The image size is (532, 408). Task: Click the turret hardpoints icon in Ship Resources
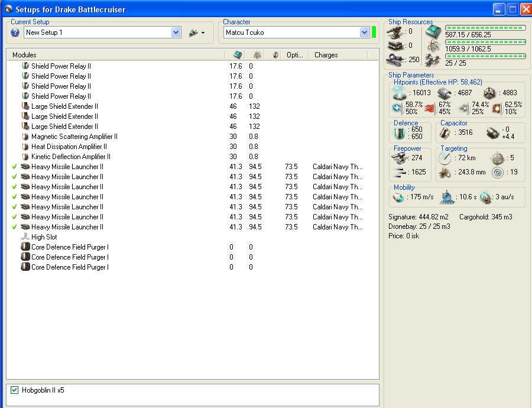point(395,32)
